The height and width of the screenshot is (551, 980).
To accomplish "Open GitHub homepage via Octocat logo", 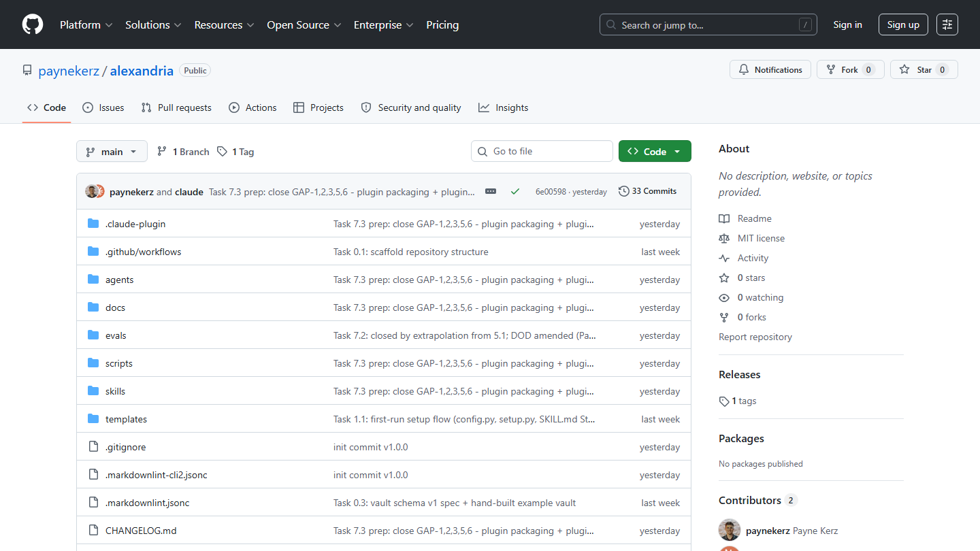I will [33, 24].
